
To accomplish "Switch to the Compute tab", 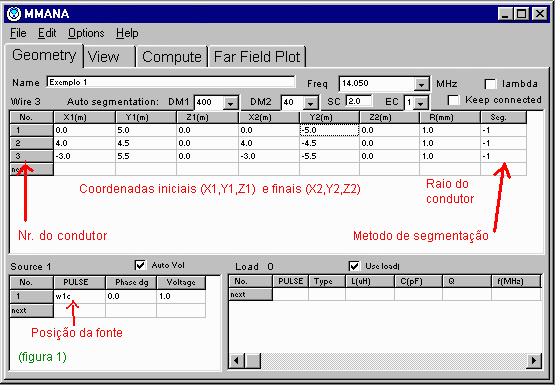I will click(x=172, y=57).
